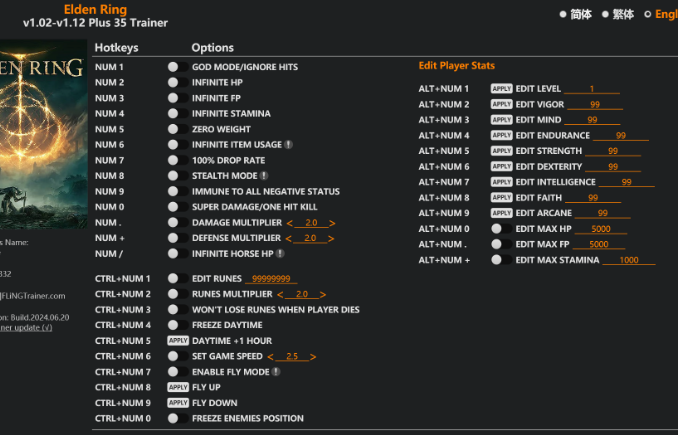
Task: Click info icon beside Enable Fly Mode
Action: (276, 372)
